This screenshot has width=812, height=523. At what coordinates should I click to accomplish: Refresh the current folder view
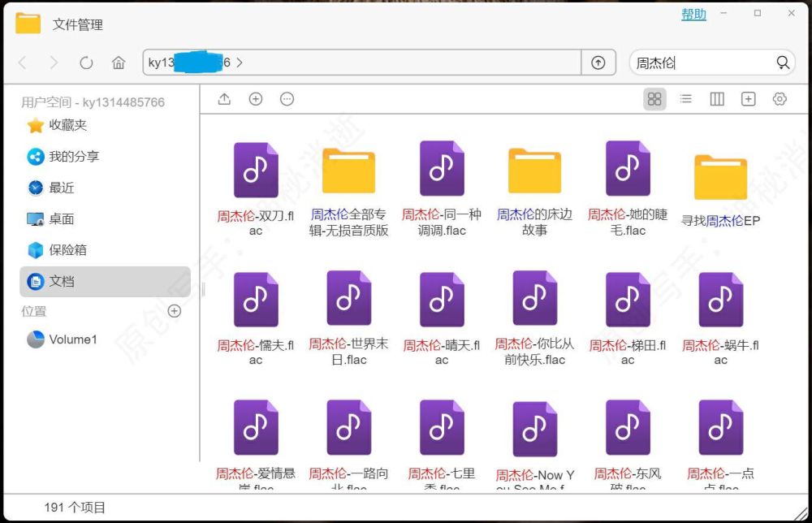86,63
